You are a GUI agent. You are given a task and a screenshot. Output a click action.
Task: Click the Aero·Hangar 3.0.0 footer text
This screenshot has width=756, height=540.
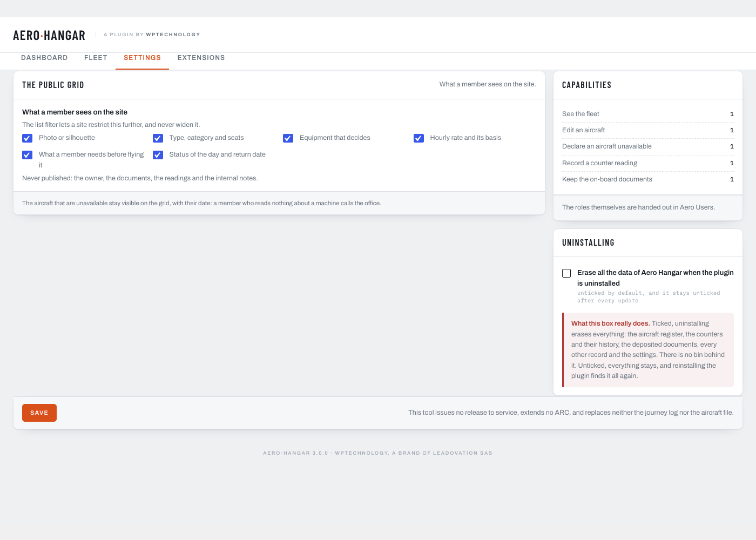point(377,453)
